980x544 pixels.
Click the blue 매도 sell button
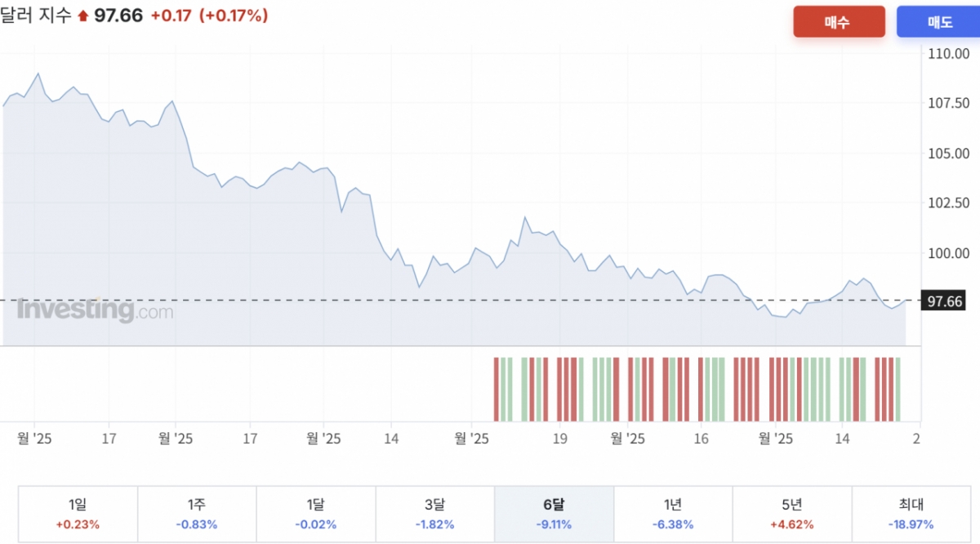pyautogui.click(x=939, y=22)
